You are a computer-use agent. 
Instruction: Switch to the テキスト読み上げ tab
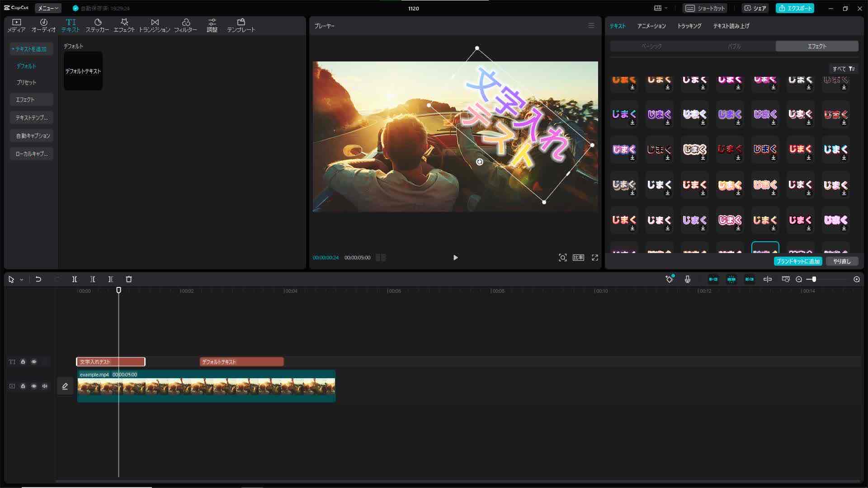click(x=731, y=26)
